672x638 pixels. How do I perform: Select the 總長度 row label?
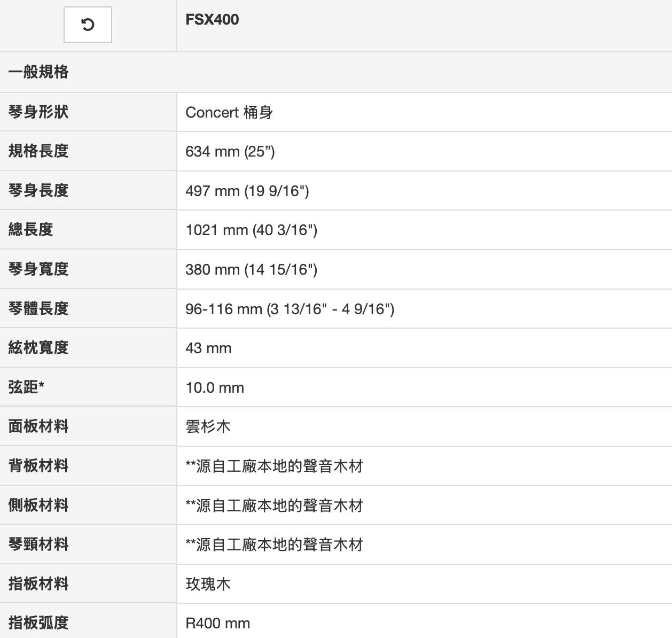pyautogui.click(x=31, y=230)
